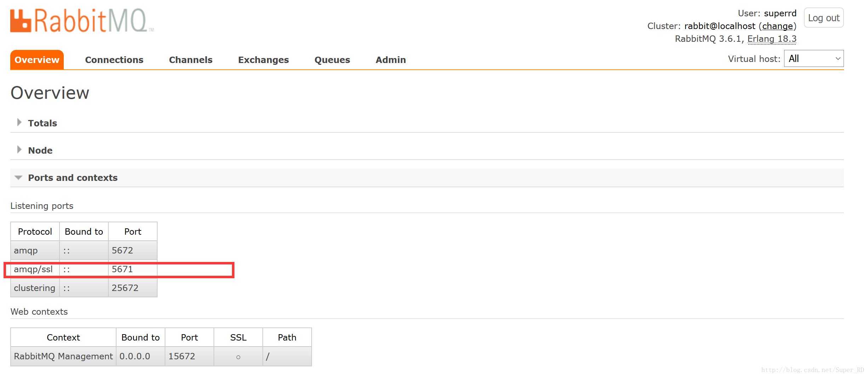This screenshot has width=868, height=377.
Task: Click the Protocol column header
Action: coord(35,232)
